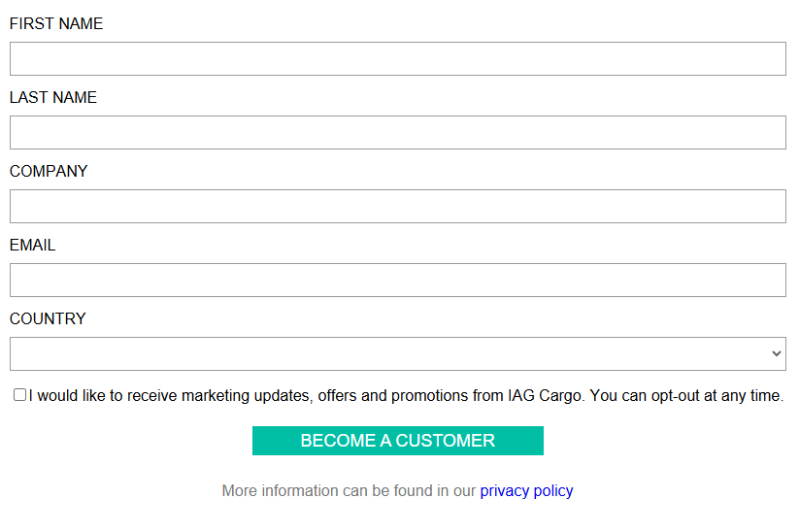This screenshot has width=800, height=532.
Task: Open the privacy policy link
Action: coord(526,491)
